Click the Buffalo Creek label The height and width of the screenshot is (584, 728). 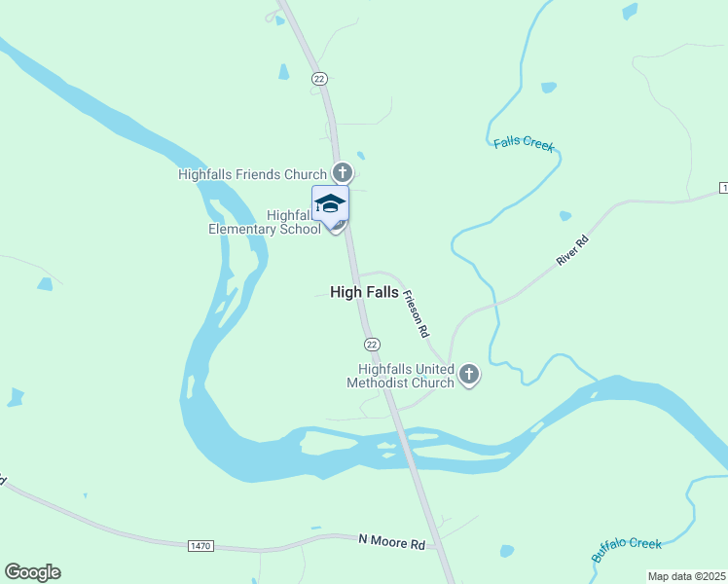point(626,549)
